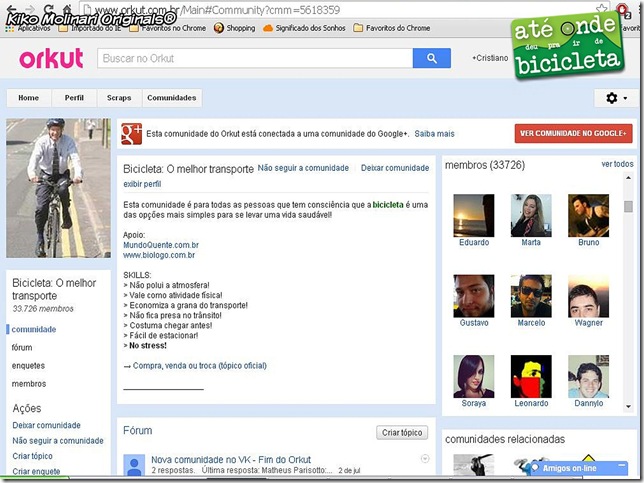This screenshot has width=644, height=483.
Task: Click Deixar comunidade under Ações
Action: click(46, 425)
